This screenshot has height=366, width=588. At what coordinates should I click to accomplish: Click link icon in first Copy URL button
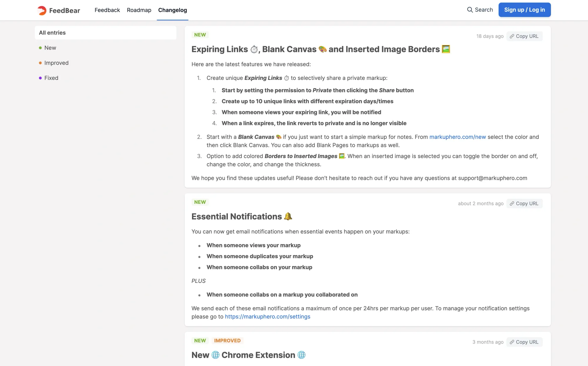(512, 36)
